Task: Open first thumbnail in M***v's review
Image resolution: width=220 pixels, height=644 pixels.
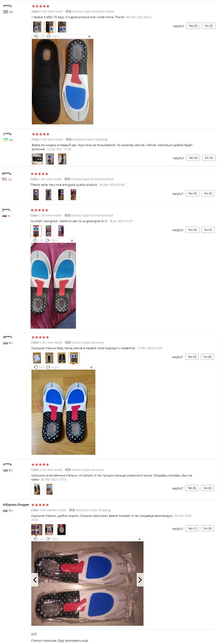Action: coord(37,358)
